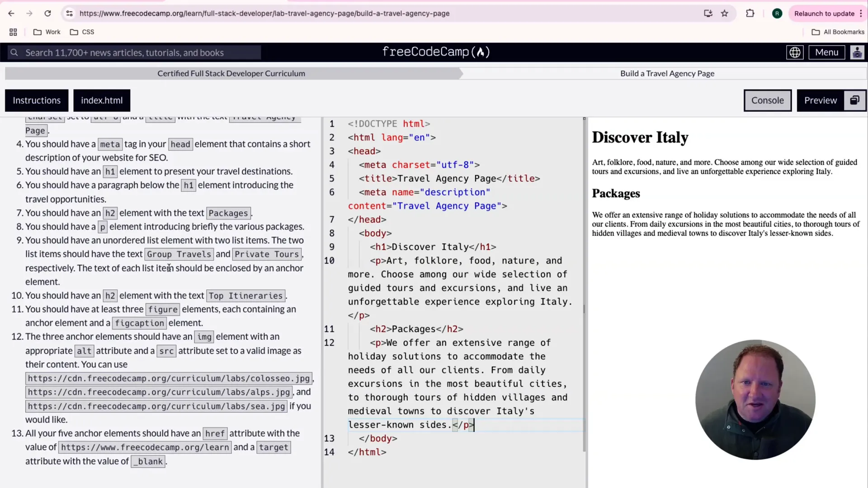Open the apps grid icon in bookmarks bar
The image size is (868, 488).
(13, 32)
